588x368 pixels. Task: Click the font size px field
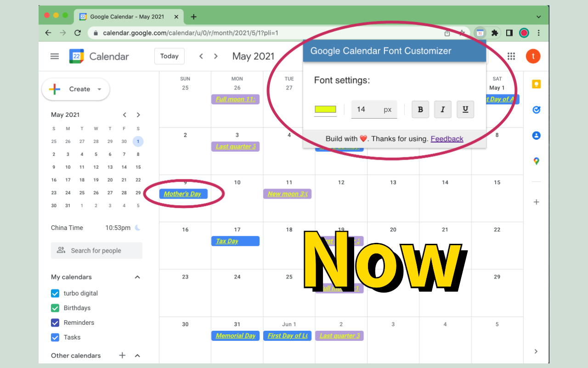pyautogui.click(x=374, y=109)
